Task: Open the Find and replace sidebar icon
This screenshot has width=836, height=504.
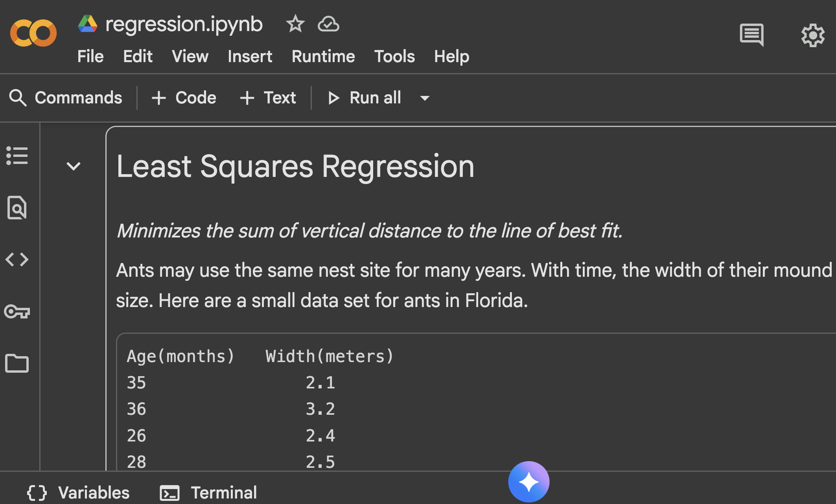Action: (x=17, y=208)
